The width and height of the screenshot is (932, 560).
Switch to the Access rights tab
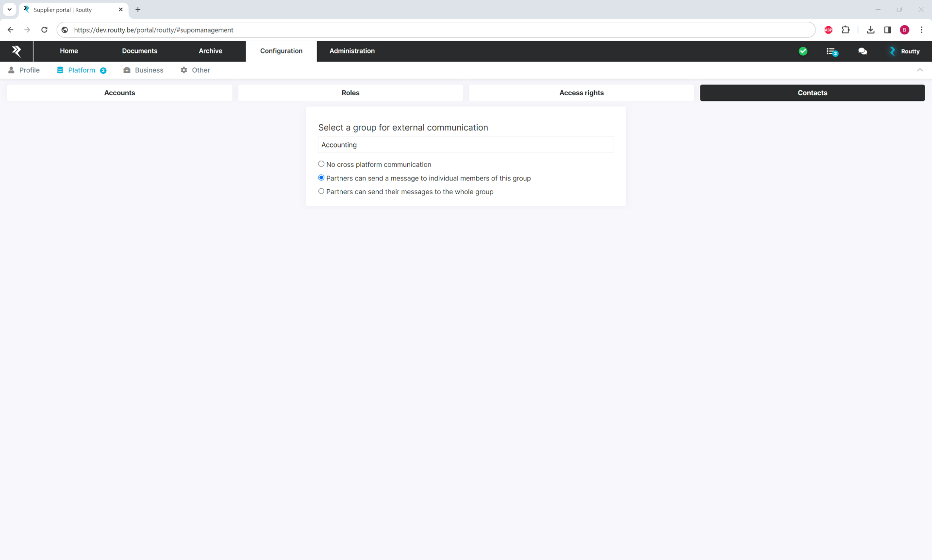581,93
